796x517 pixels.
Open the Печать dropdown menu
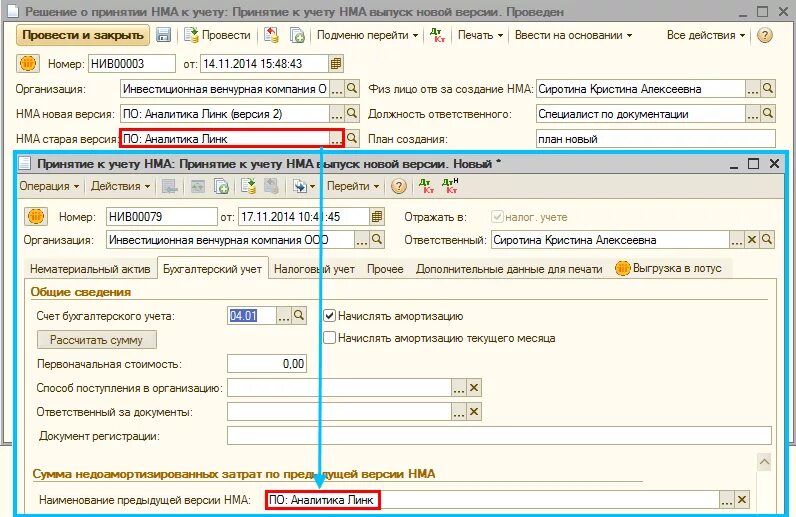pyautogui.click(x=480, y=35)
